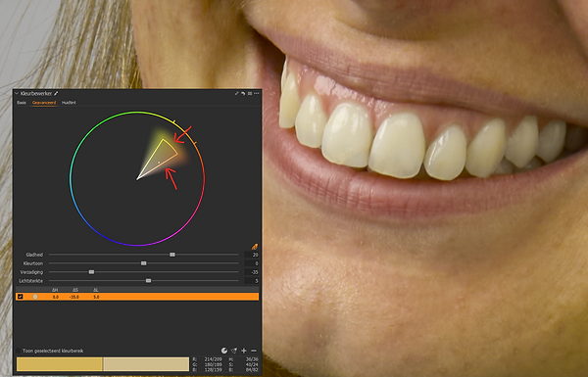Click the ΔL value 5.0 in the row
Screen dimensions: 588x377
tap(96, 297)
